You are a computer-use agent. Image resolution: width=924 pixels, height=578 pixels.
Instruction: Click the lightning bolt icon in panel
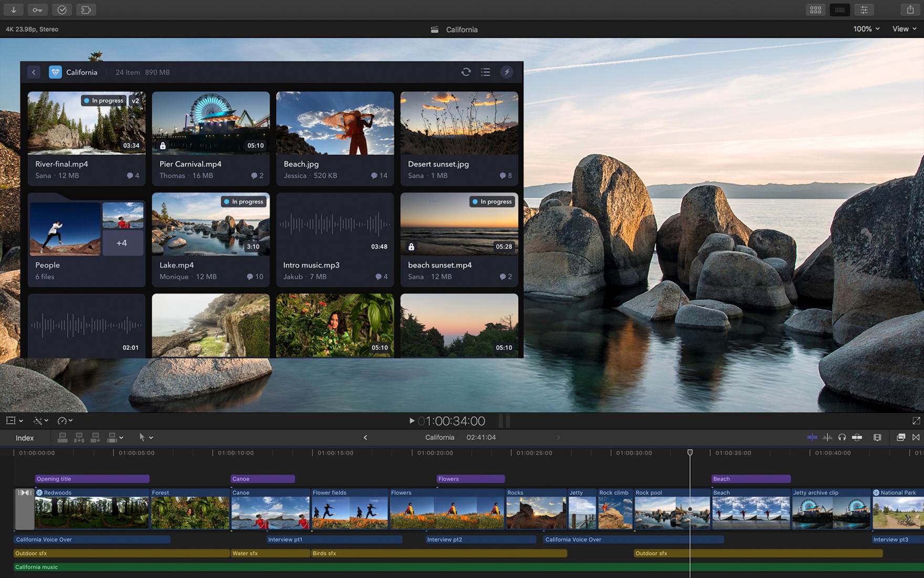[x=507, y=72]
